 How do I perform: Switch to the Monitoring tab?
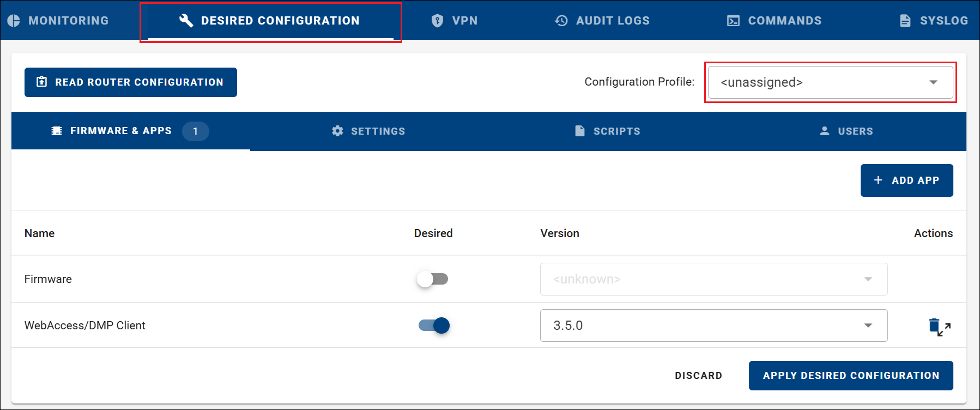(x=58, y=21)
